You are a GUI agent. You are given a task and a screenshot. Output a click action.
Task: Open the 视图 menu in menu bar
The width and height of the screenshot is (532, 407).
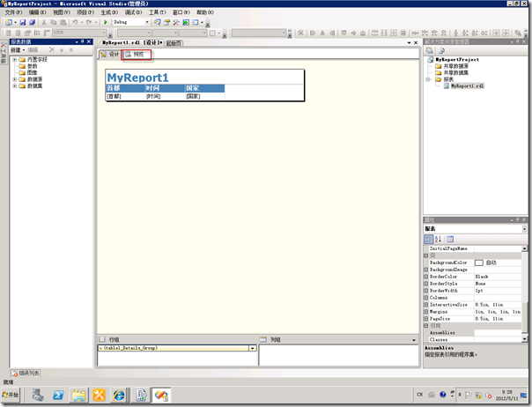(x=58, y=12)
